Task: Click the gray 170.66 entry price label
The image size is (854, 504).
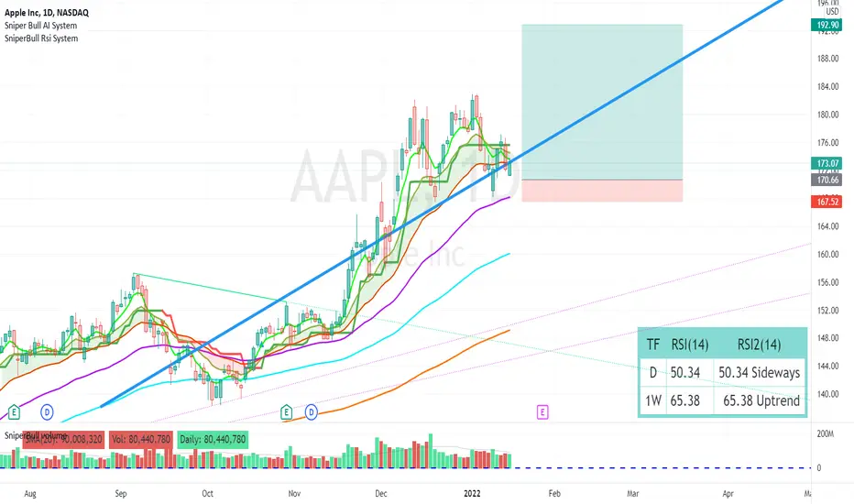Action: point(827,180)
